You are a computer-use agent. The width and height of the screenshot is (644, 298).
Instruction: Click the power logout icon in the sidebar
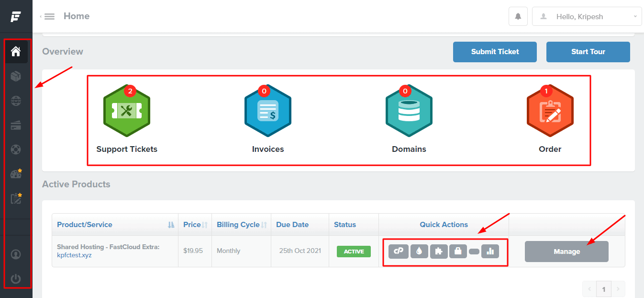[x=16, y=279]
